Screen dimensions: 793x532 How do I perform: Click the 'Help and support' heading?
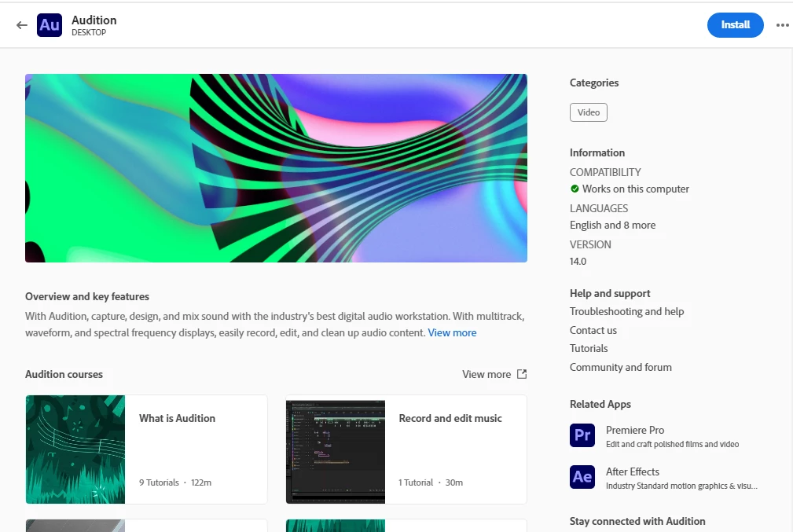[x=610, y=293]
